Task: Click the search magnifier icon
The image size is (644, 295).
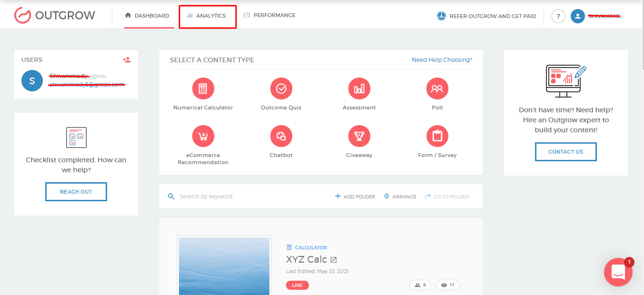Action: [x=171, y=197]
